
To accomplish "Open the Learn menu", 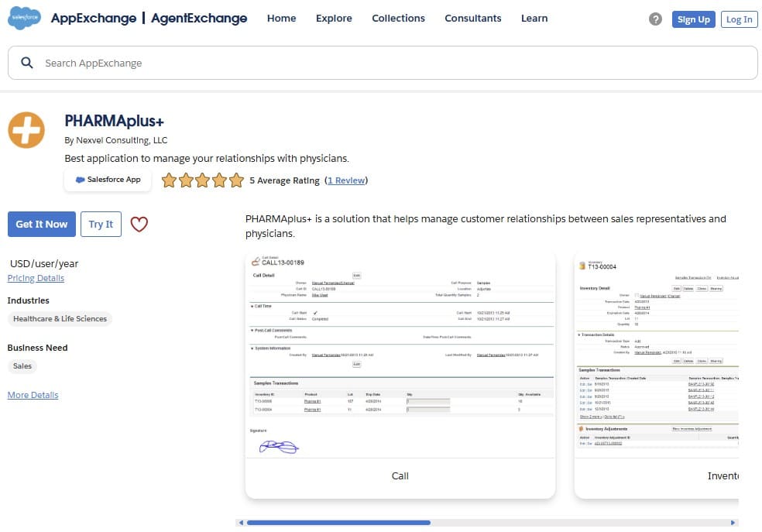I will [534, 19].
